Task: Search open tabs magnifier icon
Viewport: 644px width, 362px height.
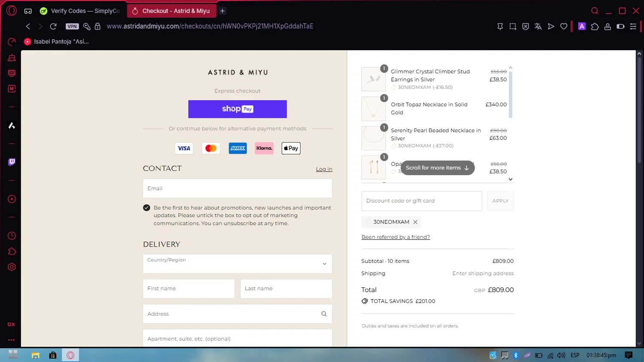Action: pyautogui.click(x=595, y=11)
